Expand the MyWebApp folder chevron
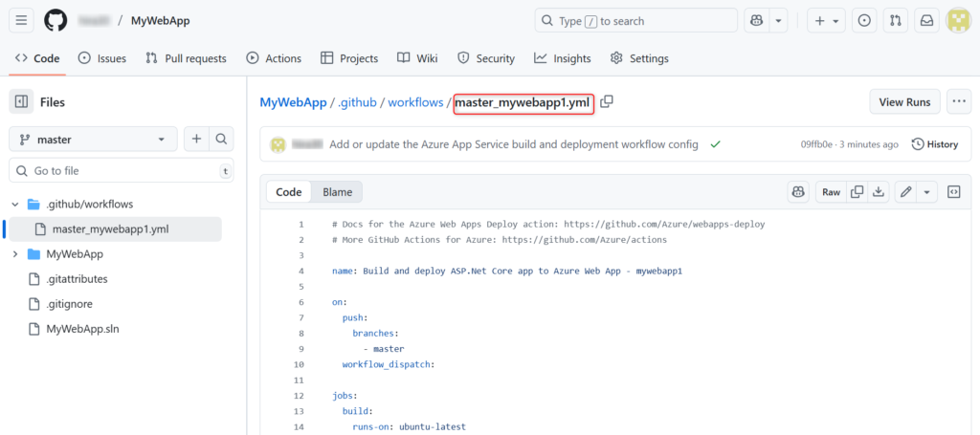 coord(15,254)
